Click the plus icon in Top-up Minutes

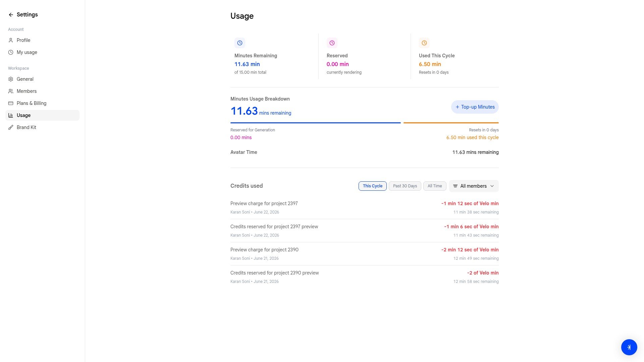(x=457, y=107)
